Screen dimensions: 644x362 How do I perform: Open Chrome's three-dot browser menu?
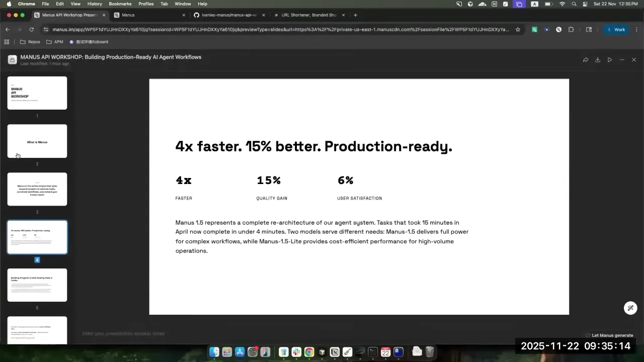tap(637, 29)
